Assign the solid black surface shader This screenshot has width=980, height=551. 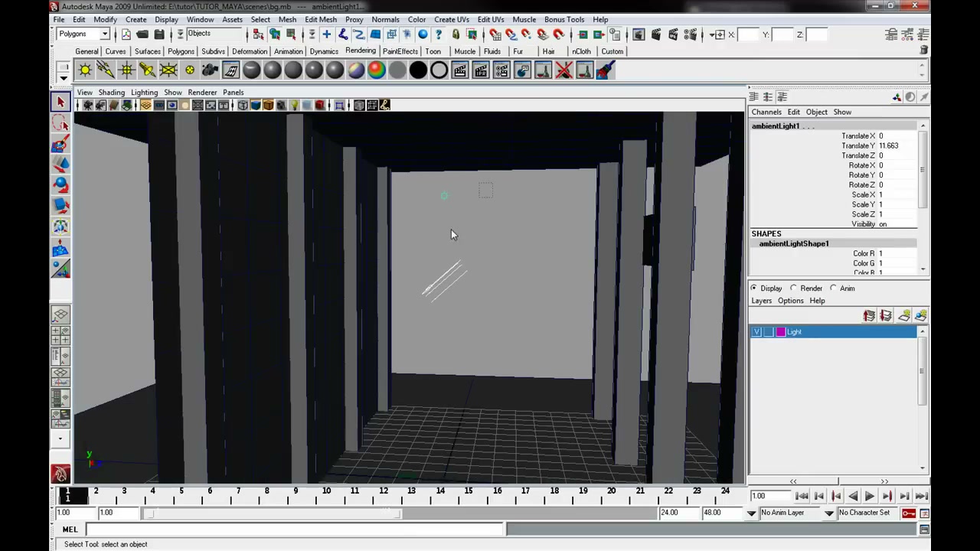coord(418,70)
